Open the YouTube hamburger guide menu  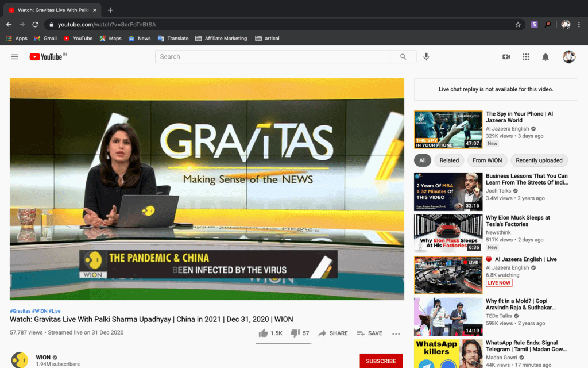14,57
